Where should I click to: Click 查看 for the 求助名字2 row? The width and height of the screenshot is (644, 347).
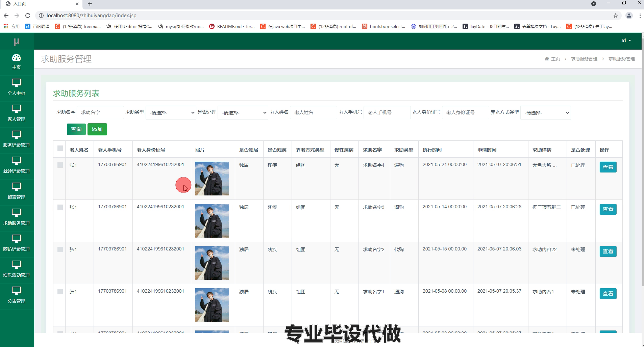coord(608,251)
